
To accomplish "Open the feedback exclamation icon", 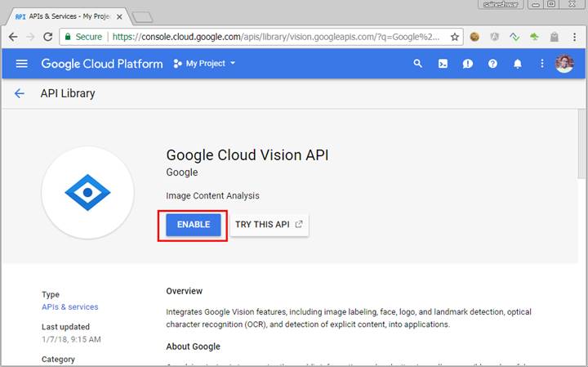I will coord(468,64).
